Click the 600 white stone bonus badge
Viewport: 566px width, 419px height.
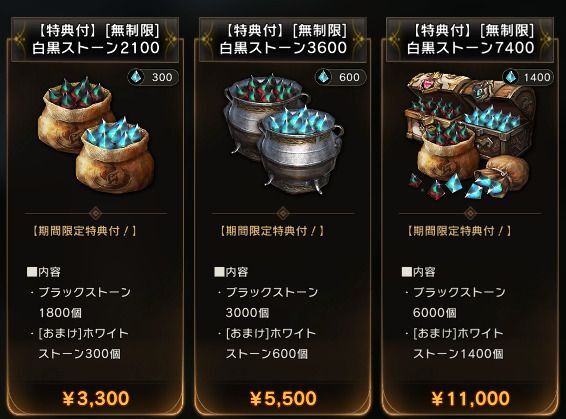pos(340,77)
